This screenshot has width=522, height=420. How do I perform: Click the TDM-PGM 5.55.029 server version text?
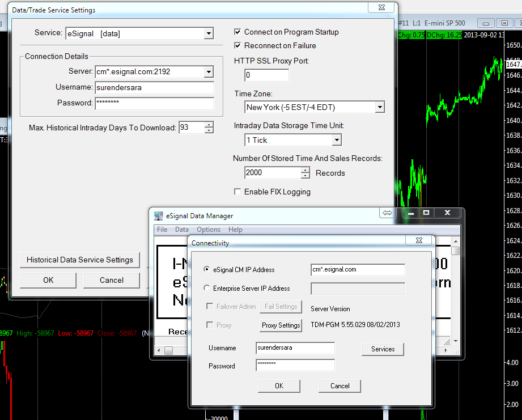point(355,324)
